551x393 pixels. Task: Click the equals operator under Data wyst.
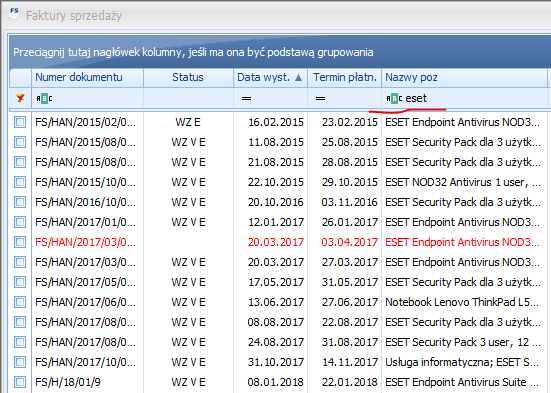click(246, 98)
